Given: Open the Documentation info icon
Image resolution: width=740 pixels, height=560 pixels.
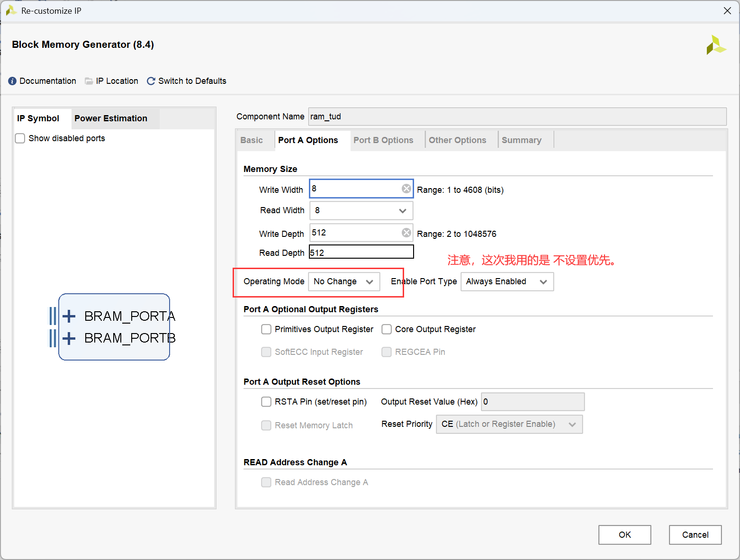Looking at the screenshot, I should pyautogui.click(x=12, y=81).
